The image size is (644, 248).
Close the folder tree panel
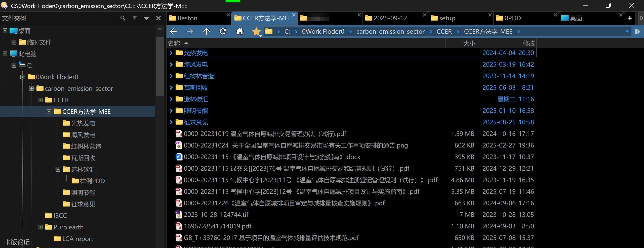(x=158, y=18)
